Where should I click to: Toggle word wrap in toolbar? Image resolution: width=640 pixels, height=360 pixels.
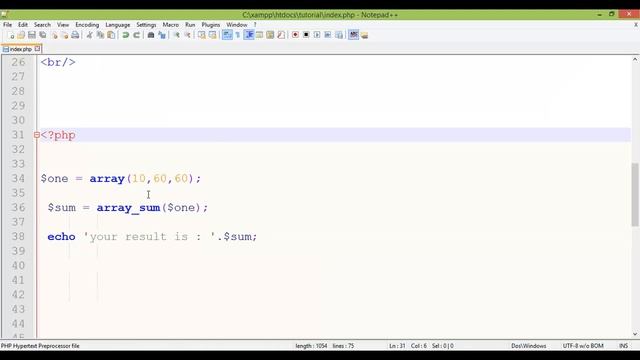pyautogui.click(x=227, y=35)
